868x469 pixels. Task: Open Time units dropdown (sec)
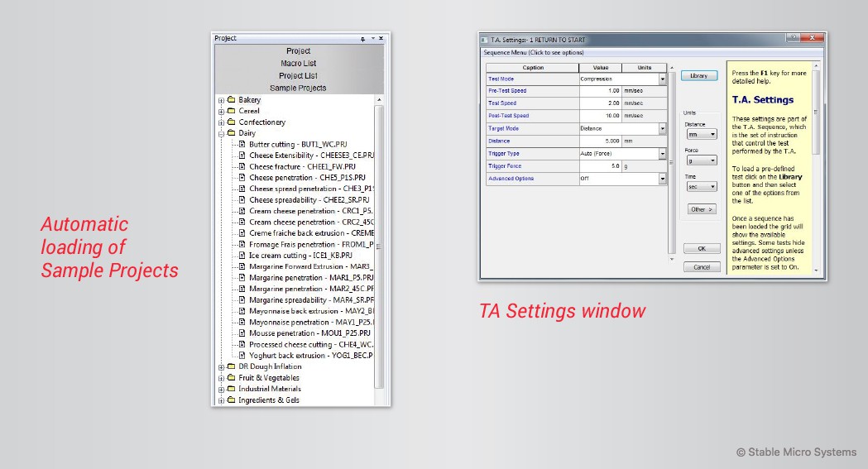[x=702, y=187]
